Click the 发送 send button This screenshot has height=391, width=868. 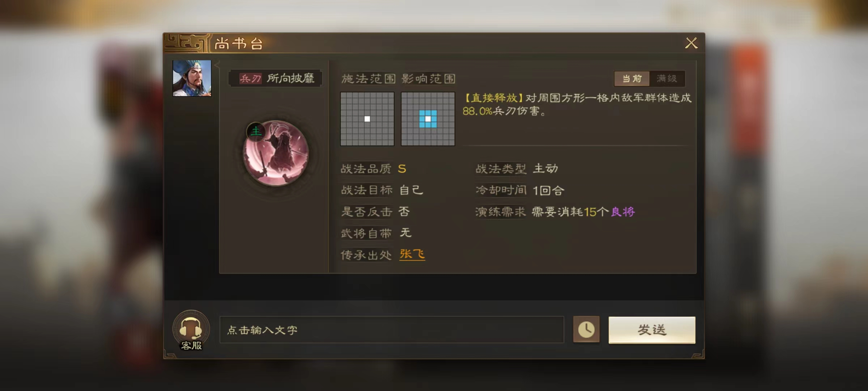652,330
